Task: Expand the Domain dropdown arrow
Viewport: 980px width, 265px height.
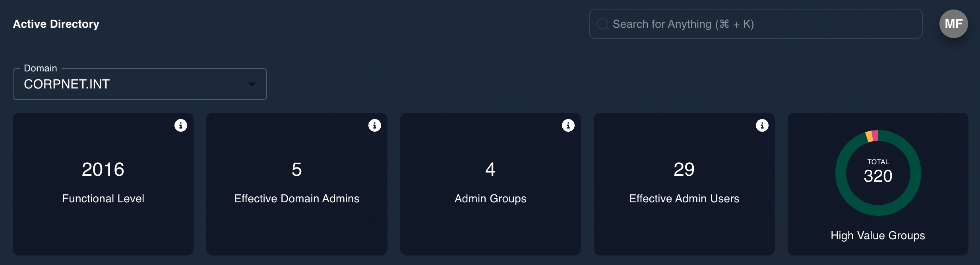Action: coord(252,84)
